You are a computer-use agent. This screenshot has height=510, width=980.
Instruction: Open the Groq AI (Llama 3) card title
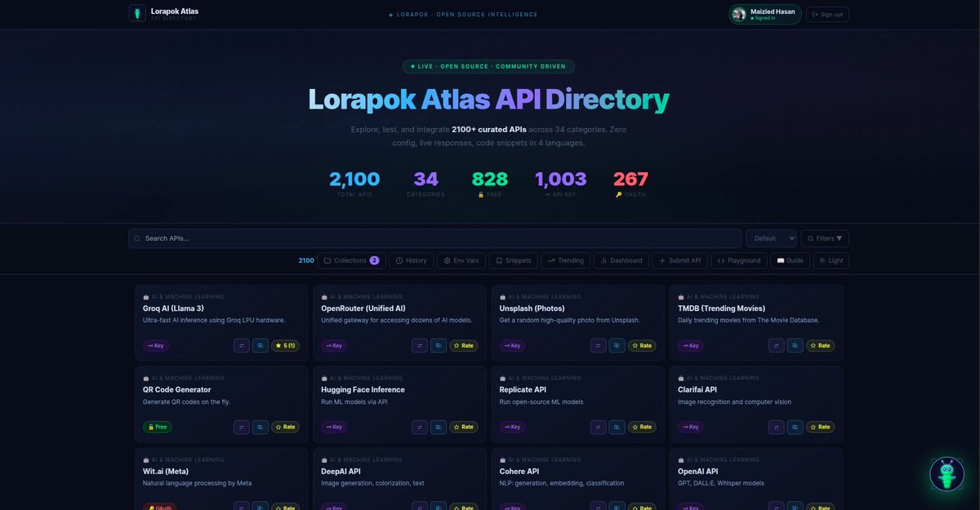[173, 308]
